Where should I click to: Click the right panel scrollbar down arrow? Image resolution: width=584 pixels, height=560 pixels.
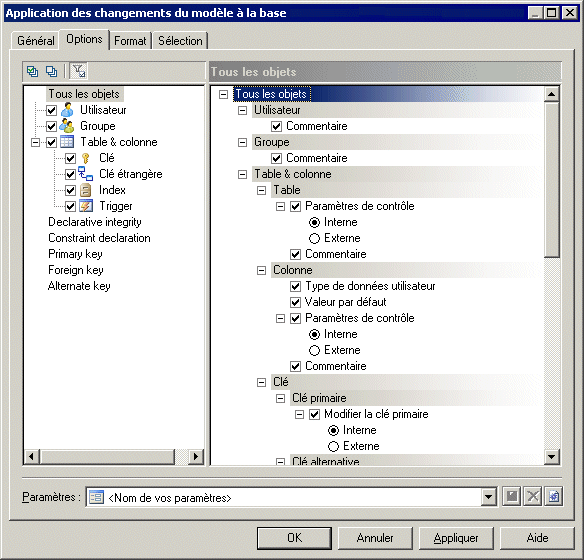(x=552, y=456)
